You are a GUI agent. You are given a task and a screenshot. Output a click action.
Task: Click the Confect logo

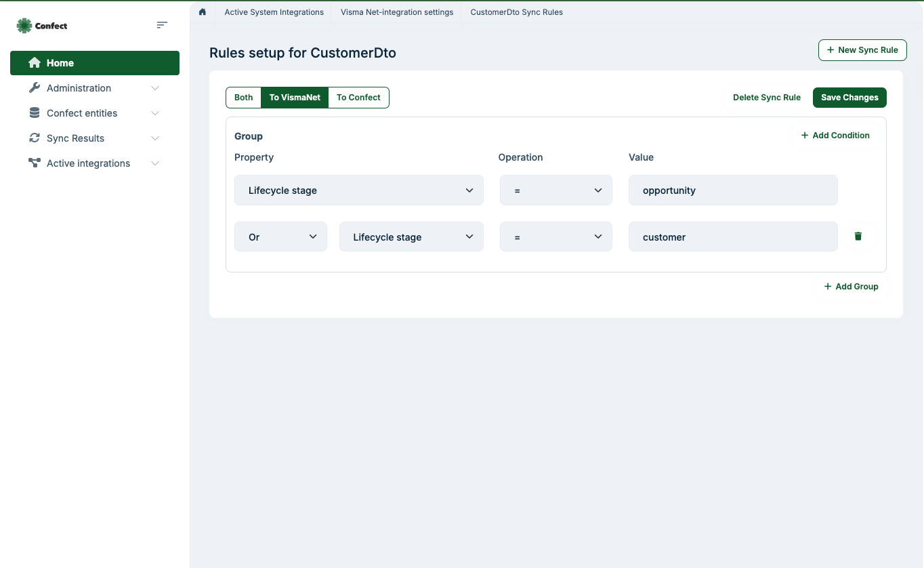[x=42, y=26]
